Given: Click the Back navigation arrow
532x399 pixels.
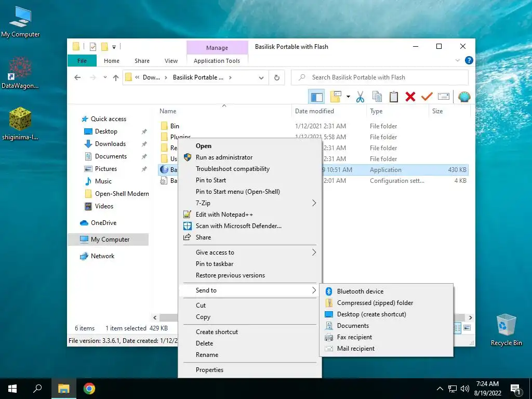Looking at the screenshot, I should 77,78.
